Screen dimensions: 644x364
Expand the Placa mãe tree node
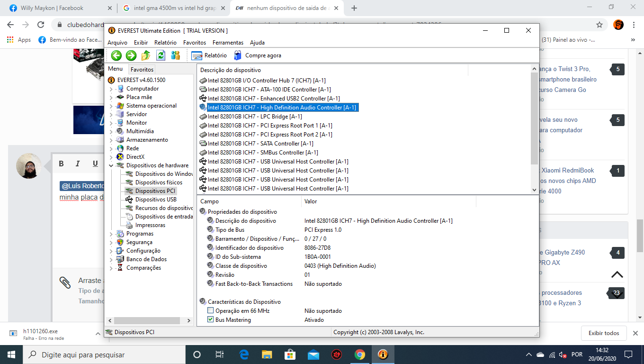click(x=111, y=98)
